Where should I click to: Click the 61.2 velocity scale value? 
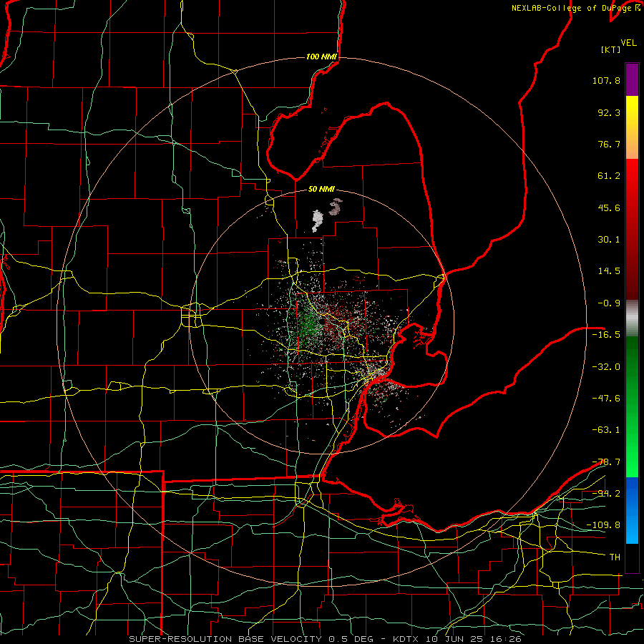point(609,176)
